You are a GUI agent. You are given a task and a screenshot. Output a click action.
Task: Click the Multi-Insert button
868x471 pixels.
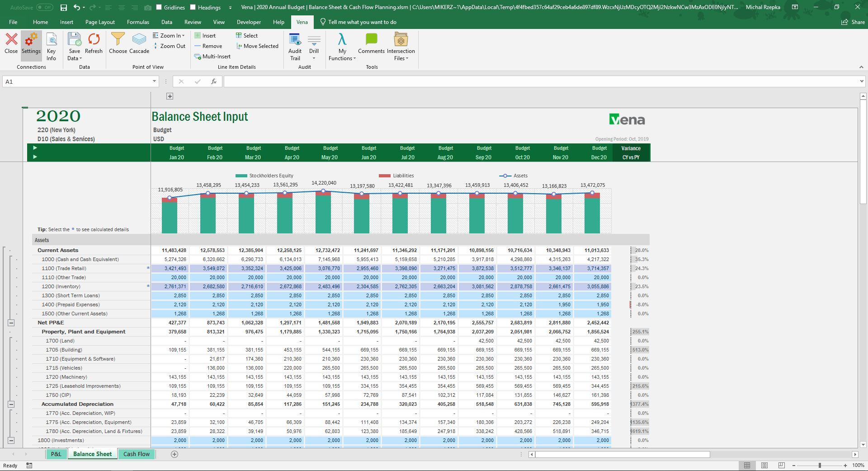click(212, 57)
